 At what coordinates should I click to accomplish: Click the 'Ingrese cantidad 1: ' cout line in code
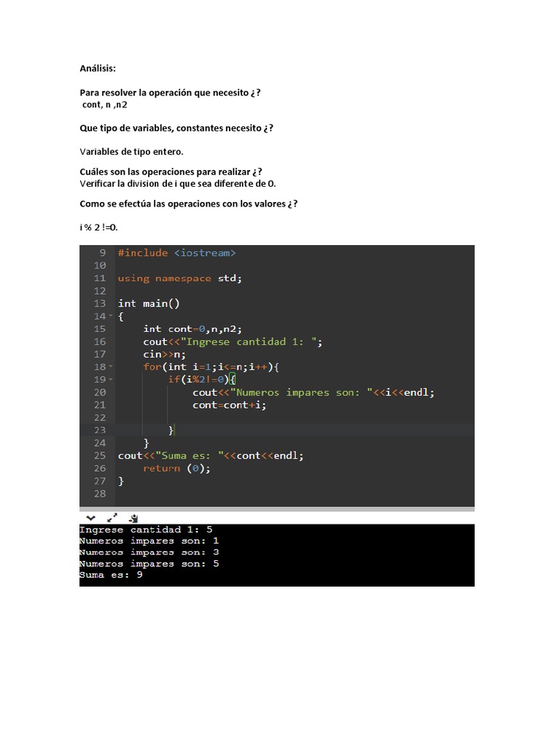coord(233,341)
